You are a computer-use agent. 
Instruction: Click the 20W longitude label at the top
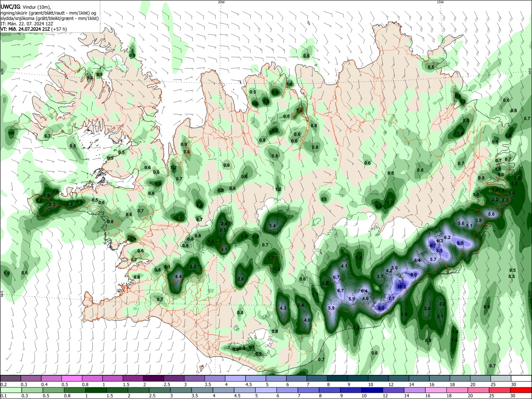(221, 2)
